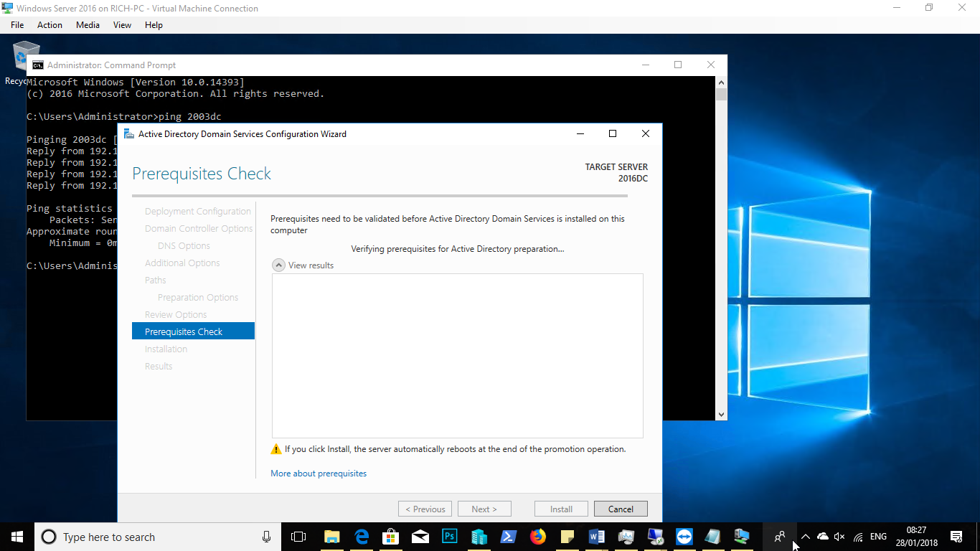
Task: Select DNS Options wizard step
Action: (x=184, y=245)
